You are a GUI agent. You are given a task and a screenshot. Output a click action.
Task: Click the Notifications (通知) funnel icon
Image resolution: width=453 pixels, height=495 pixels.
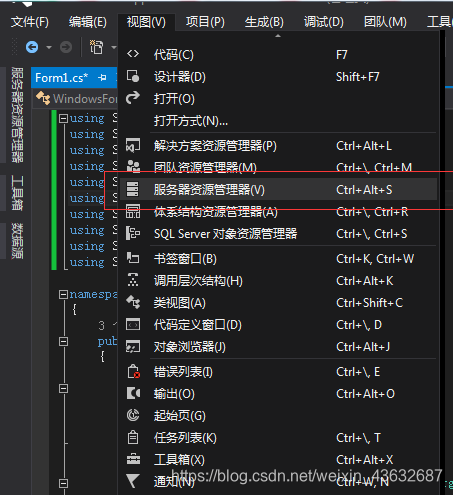coord(133,481)
